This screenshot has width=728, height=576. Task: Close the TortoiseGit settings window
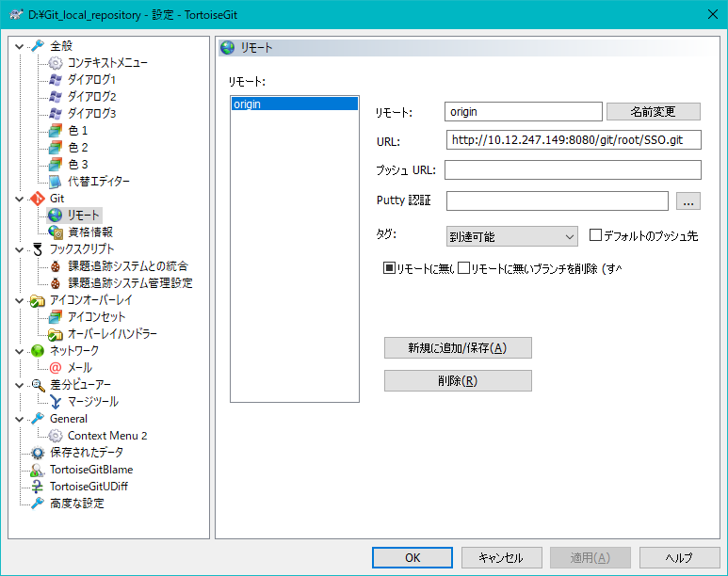tap(713, 14)
